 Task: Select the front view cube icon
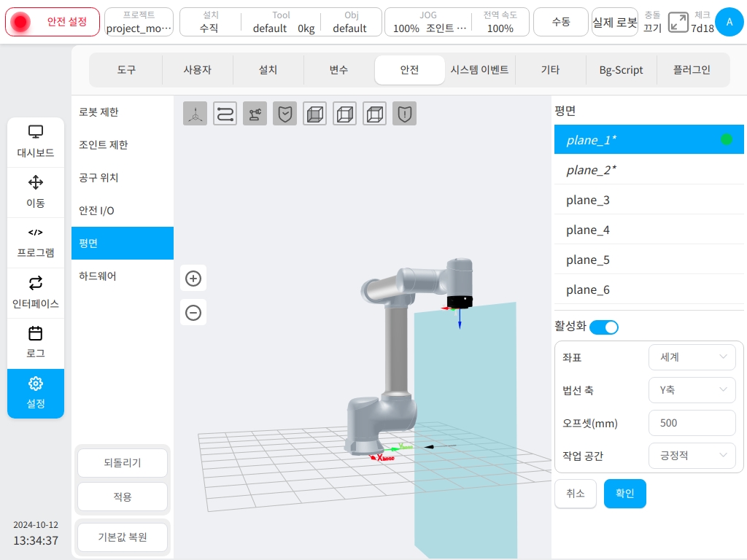[x=315, y=113]
